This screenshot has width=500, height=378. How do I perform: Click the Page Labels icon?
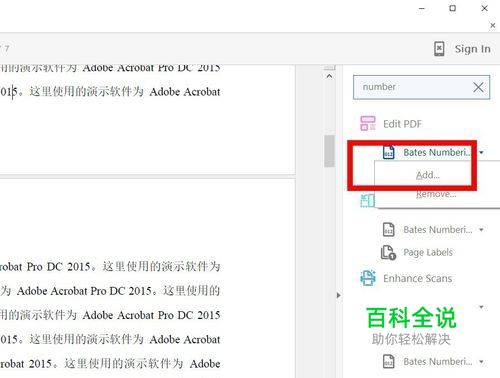point(388,252)
